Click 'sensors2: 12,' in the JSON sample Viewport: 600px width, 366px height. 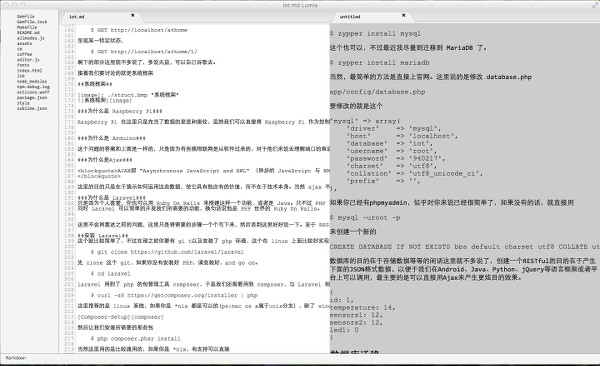(356, 322)
